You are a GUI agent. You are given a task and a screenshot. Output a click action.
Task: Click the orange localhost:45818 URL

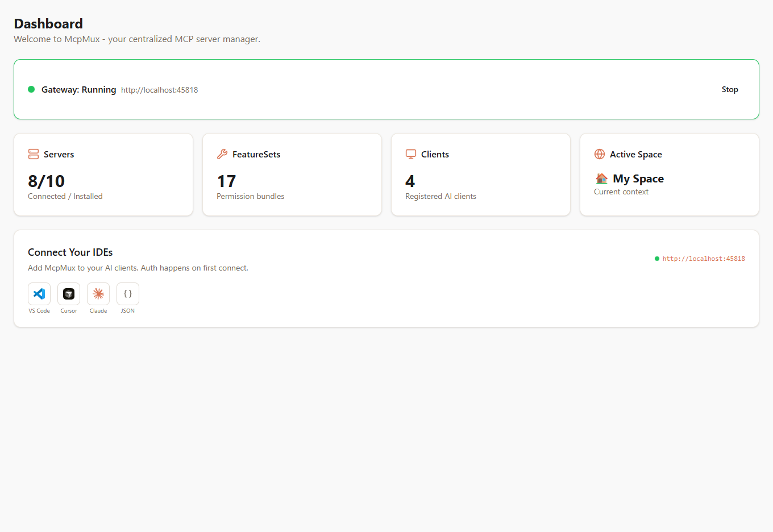(x=704, y=259)
